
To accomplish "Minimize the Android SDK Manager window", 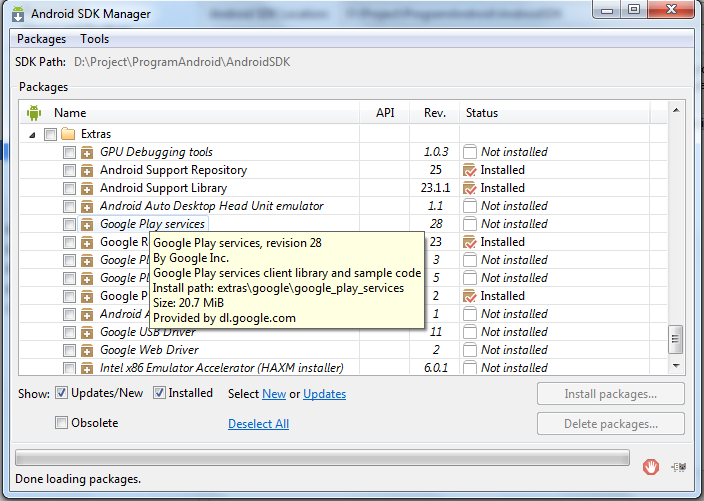I will tap(607, 10).
